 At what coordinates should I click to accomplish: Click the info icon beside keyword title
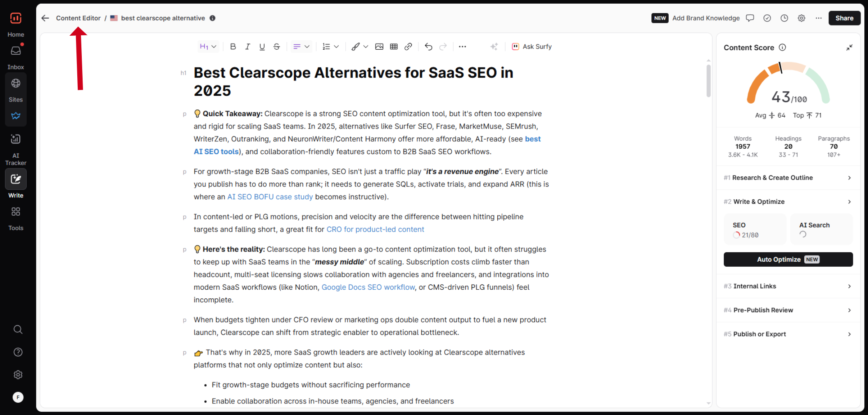click(212, 18)
